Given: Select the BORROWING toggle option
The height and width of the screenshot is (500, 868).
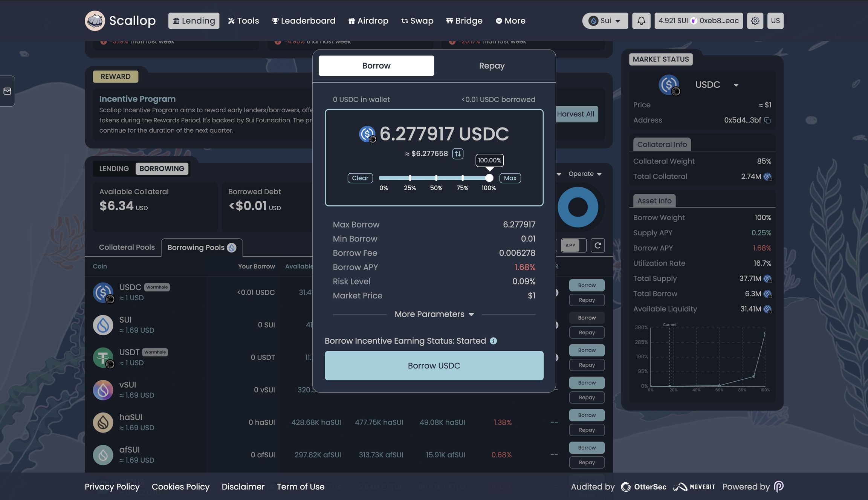Looking at the screenshot, I should (162, 168).
